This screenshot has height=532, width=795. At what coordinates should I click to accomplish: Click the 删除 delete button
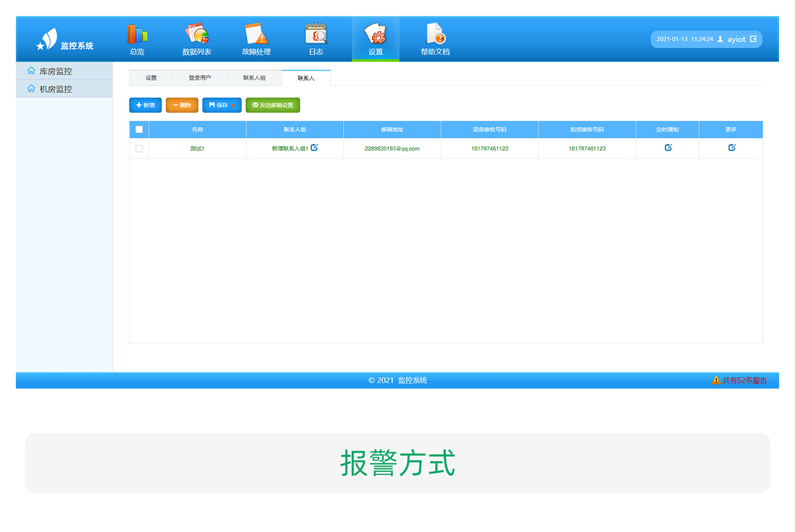pyautogui.click(x=182, y=105)
